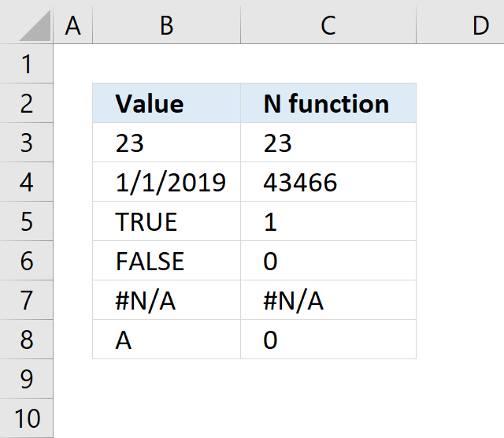
Task: Select cell showing 43466
Action: point(328,182)
